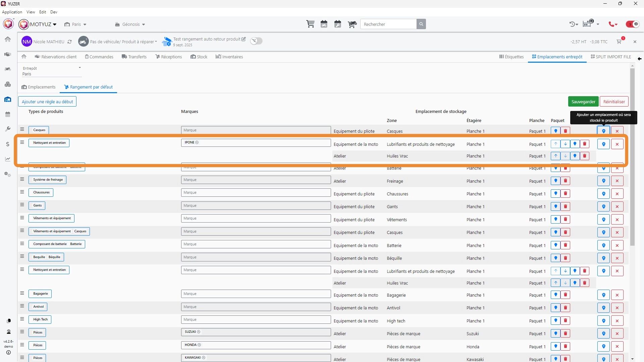This screenshot has height=362, width=644.
Task: Click Ajouter une règle au début
Action: (47, 102)
